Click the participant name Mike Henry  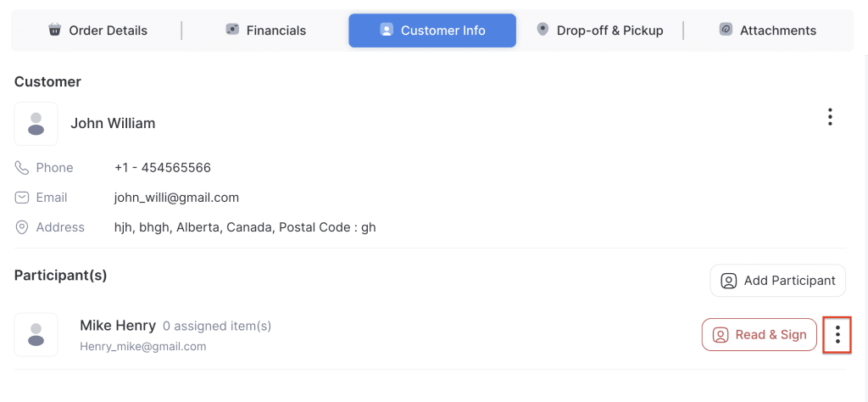[x=118, y=325]
